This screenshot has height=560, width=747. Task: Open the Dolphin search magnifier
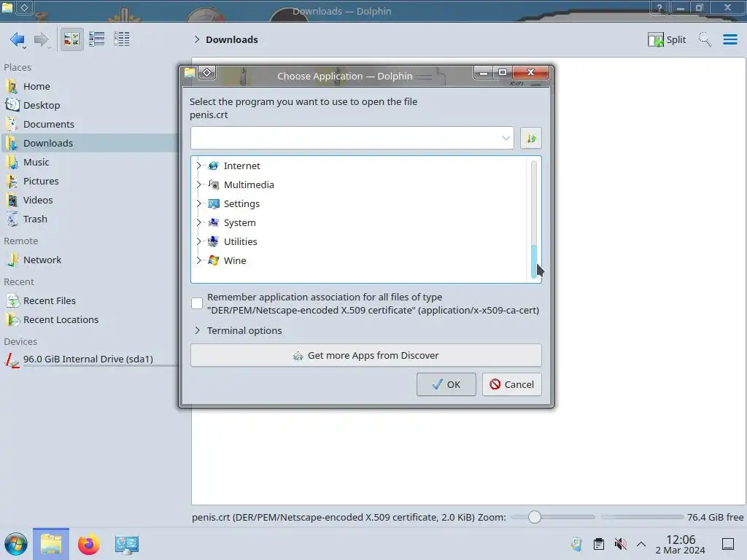click(705, 39)
